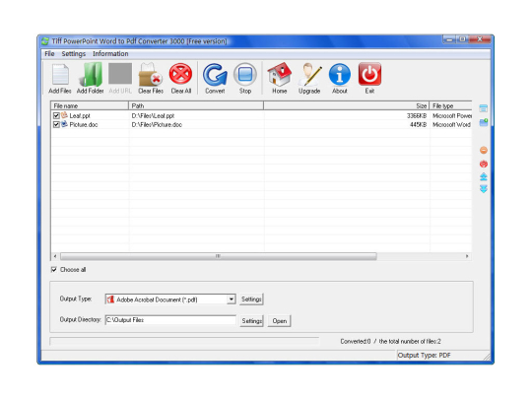
Task: Click the Open output directory button
Action: click(279, 320)
